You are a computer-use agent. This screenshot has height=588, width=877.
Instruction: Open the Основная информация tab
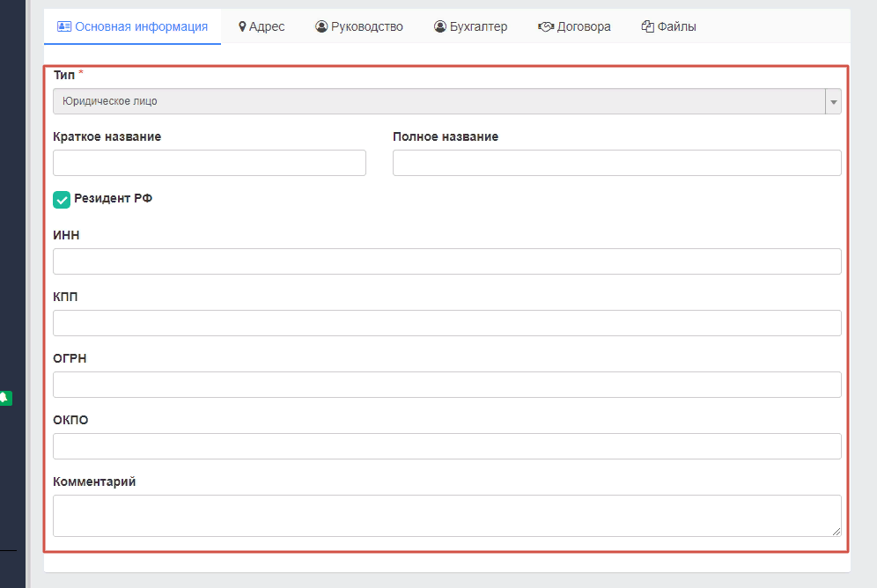133,26
